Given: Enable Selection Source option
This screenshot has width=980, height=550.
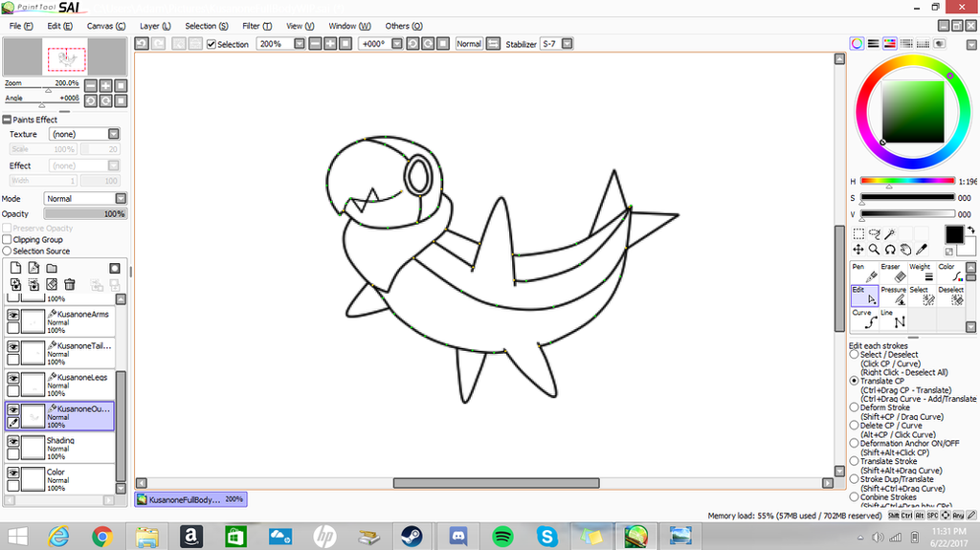Looking at the screenshot, I should click(x=7, y=251).
